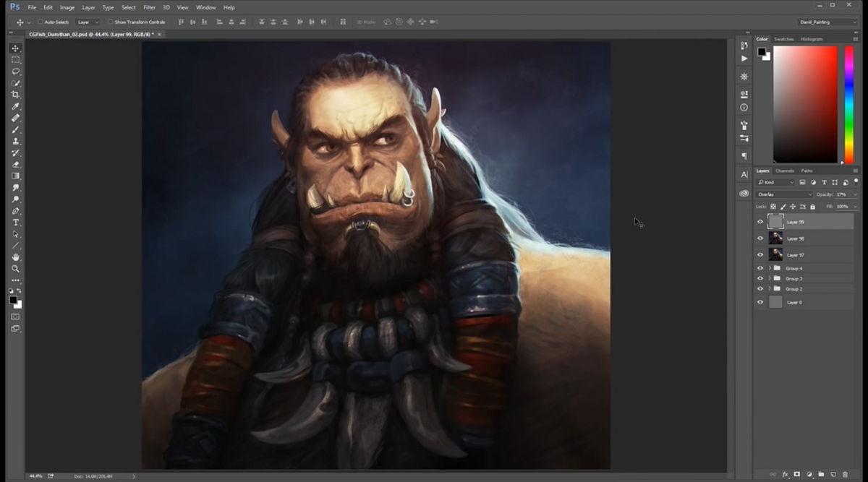The width and height of the screenshot is (868, 482).
Task: Select the Horizontal Type tool
Action: [x=16, y=223]
